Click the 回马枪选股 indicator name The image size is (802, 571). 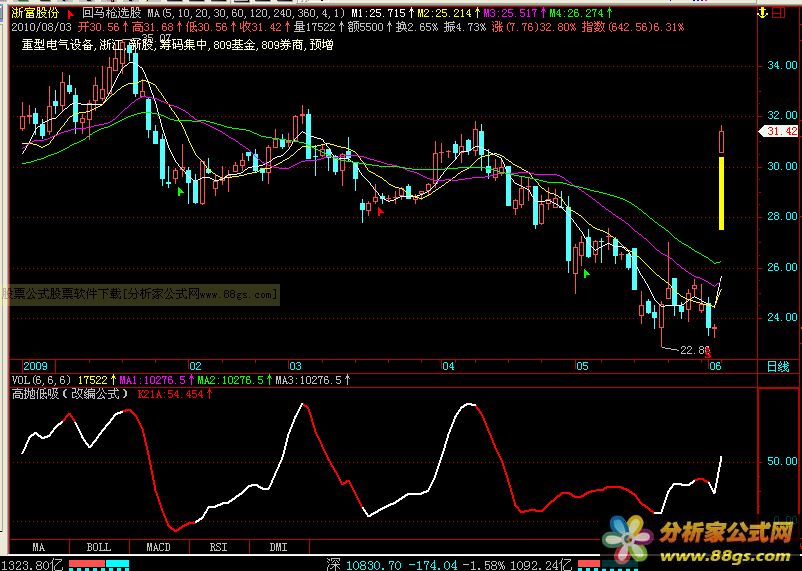(112, 13)
